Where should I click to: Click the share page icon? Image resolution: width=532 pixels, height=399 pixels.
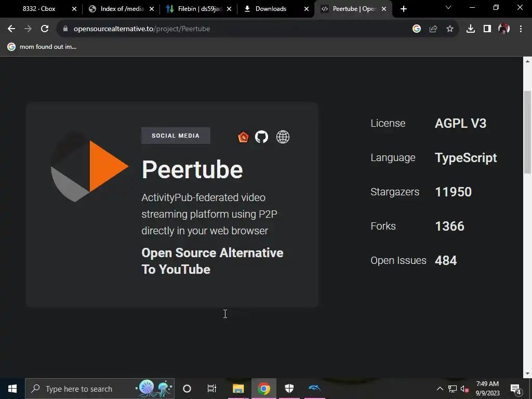click(433, 29)
